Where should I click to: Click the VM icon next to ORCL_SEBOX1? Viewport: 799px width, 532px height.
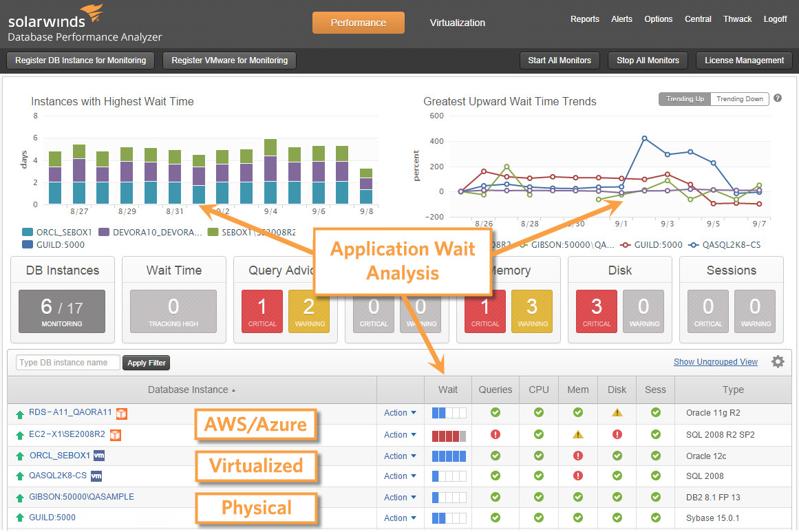coord(98,456)
